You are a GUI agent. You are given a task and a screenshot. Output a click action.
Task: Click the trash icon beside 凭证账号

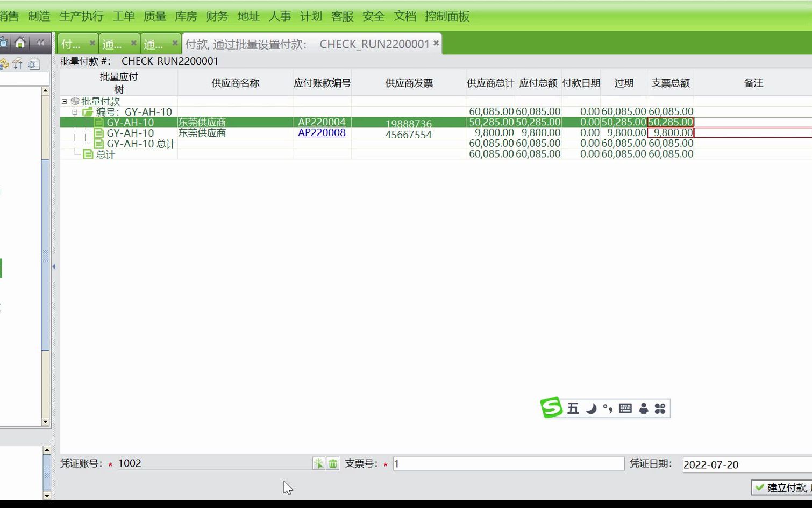coord(333,463)
